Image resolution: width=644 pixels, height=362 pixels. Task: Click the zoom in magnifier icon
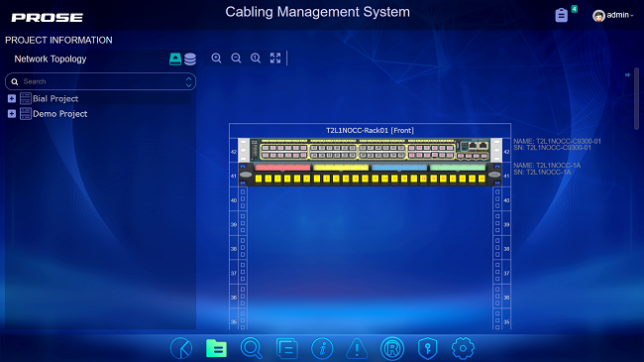point(216,58)
